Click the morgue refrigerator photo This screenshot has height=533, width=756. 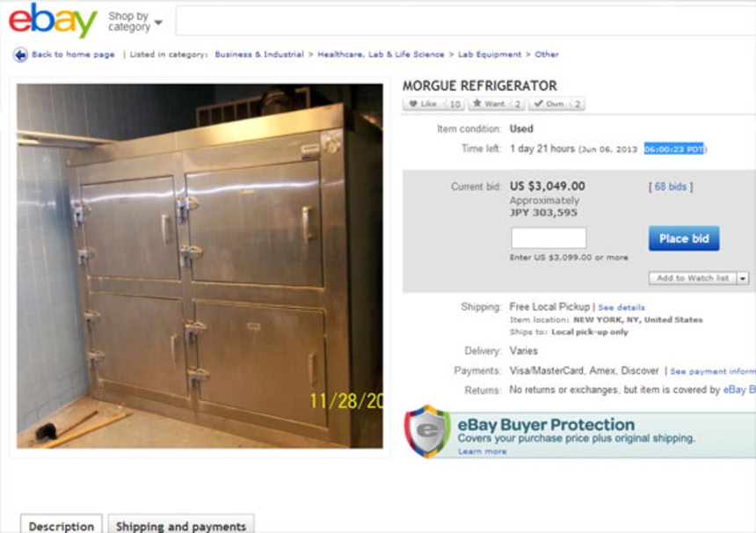(x=200, y=266)
